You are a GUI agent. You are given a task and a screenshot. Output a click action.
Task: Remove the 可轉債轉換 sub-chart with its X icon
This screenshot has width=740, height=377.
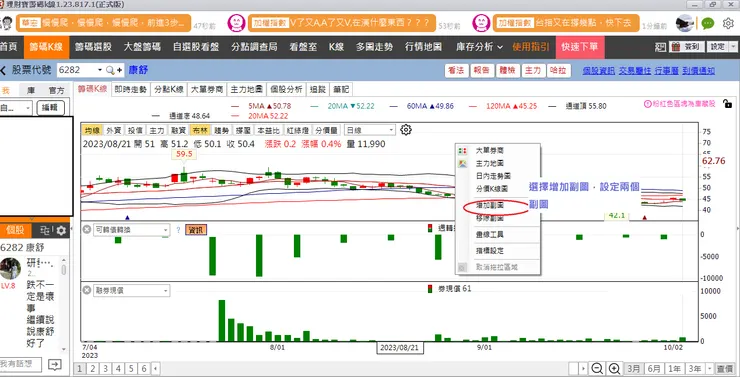87,230
